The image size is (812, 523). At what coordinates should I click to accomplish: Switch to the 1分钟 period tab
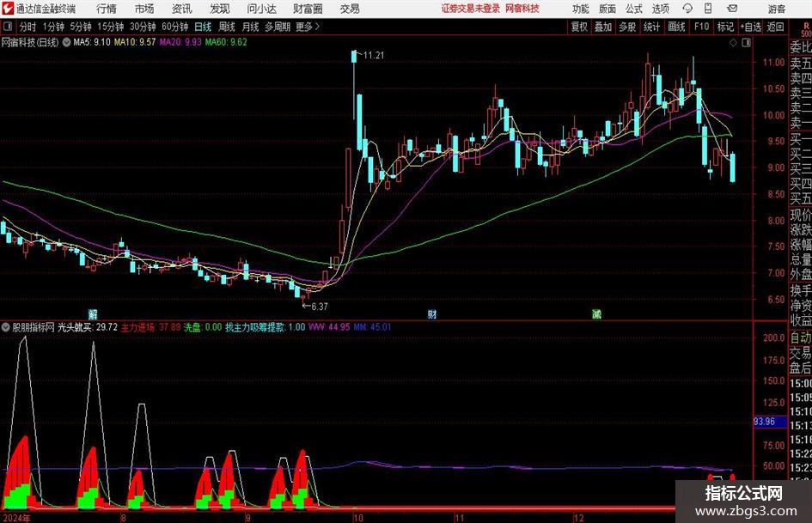pos(53,27)
